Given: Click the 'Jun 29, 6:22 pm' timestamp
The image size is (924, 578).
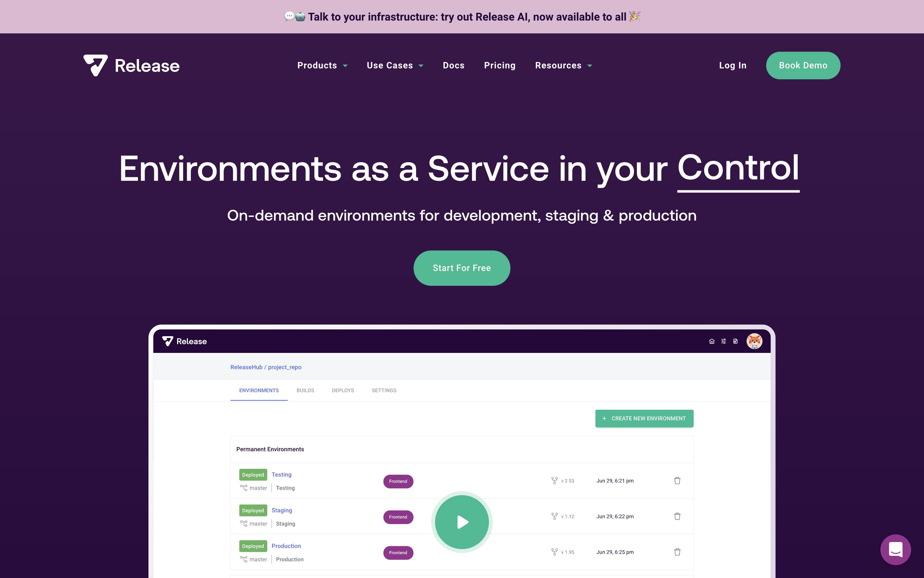Looking at the screenshot, I should tap(615, 516).
